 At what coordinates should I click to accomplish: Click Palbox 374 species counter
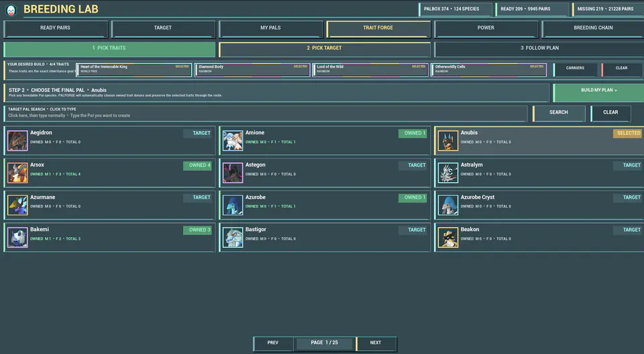pos(455,9)
